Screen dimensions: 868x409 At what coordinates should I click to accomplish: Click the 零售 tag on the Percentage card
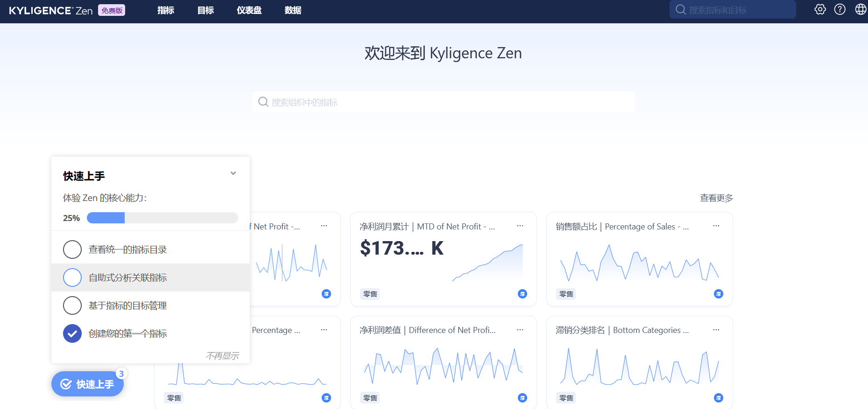174,398
